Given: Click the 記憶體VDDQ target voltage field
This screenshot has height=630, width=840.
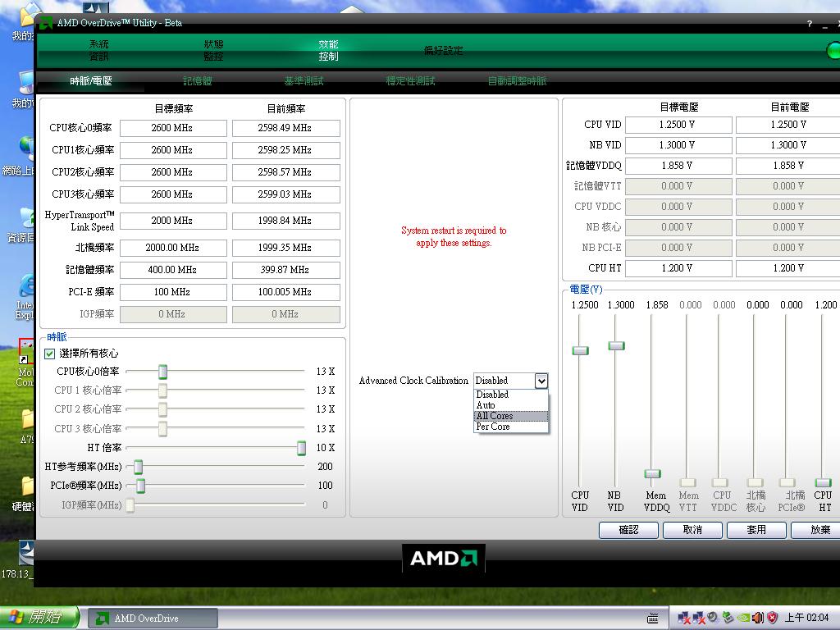Looking at the screenshot, I should point(678,166).
